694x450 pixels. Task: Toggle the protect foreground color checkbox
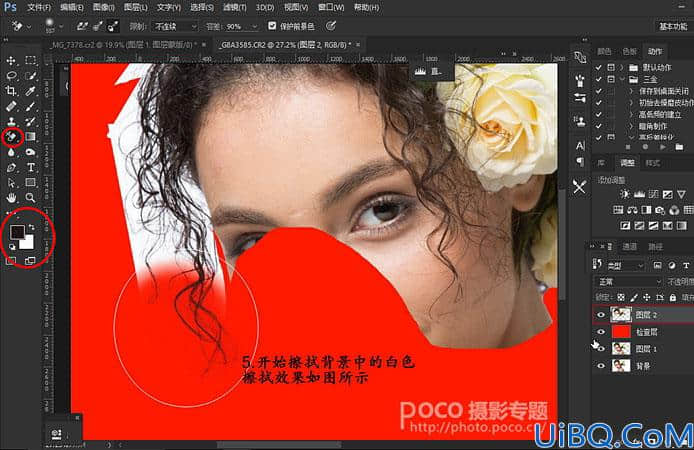[x=272, y=26]
